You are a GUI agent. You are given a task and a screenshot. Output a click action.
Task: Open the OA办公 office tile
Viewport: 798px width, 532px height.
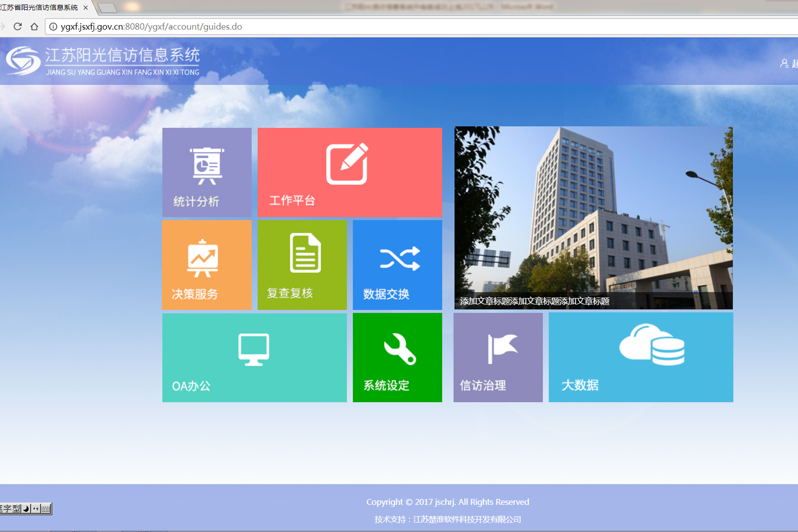(x=254, y=357)
